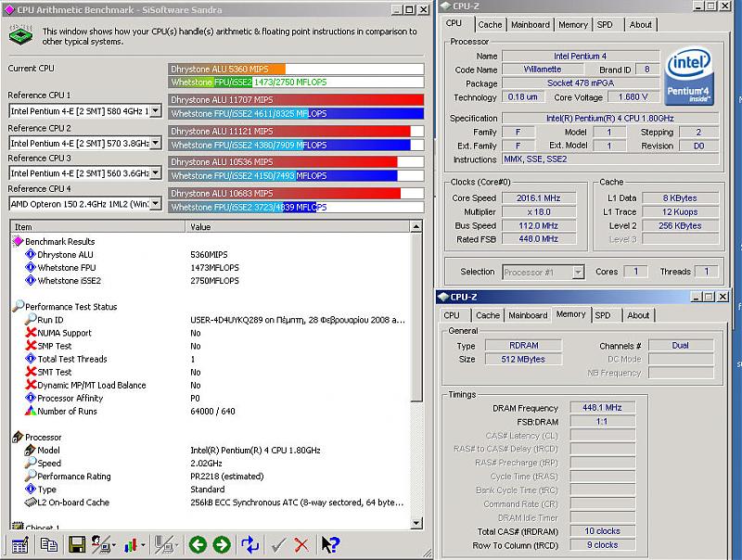Image resolution: width=742 pixels, height=560 pixels.
Task: Click the Core Speed value 2016.1 MHz
Action: click(x=539, y=198)
